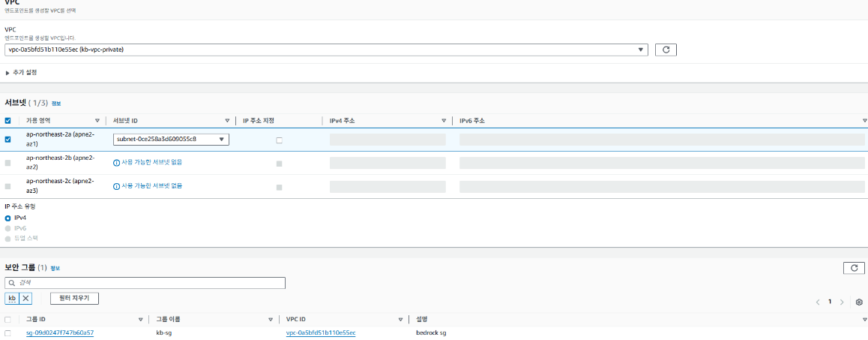Click the VPC list refresh icon
868x340 pixels.
pos(666,50)
